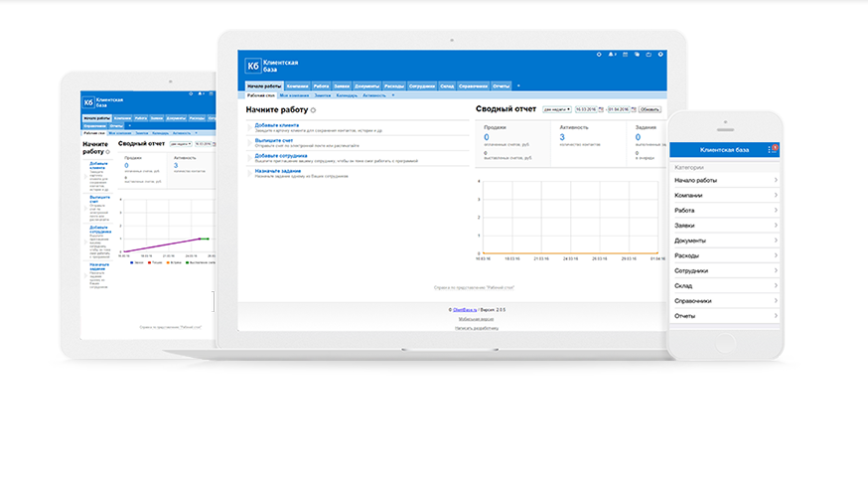Click the start date field on tablet report
This screenshot has height=485, width=868.
[x=204, y=144]
